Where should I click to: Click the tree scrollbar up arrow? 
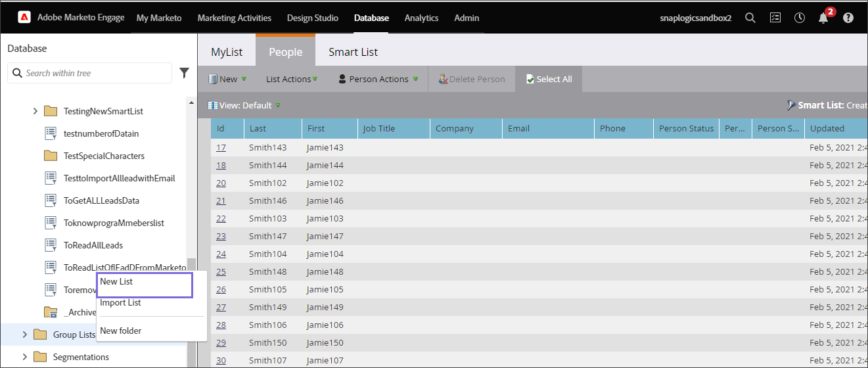pyautogui.click(x=191, y=103)
